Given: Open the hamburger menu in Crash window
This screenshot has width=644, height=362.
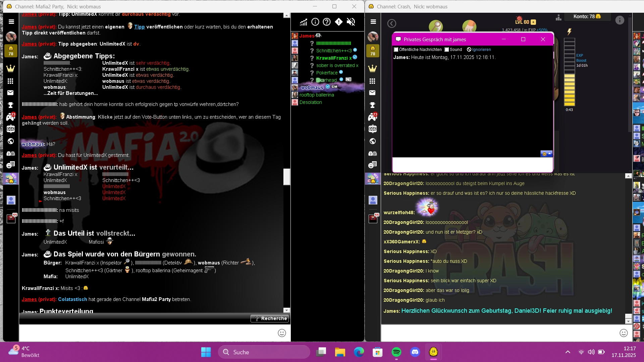Looking at the screenshot, I should [373, 22].
